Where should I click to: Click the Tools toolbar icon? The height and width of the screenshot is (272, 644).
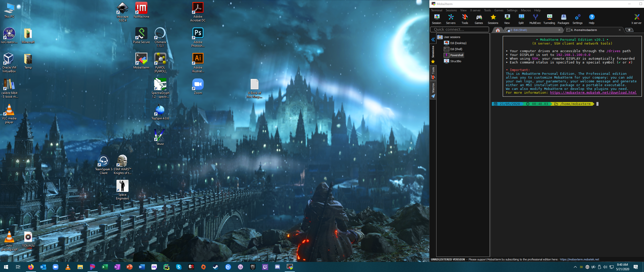(465, 19)
